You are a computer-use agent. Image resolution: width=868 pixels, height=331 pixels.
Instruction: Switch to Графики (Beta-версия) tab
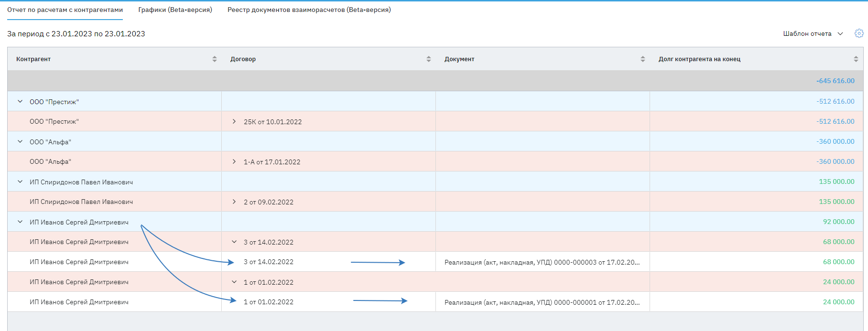[x=175, y=10]
